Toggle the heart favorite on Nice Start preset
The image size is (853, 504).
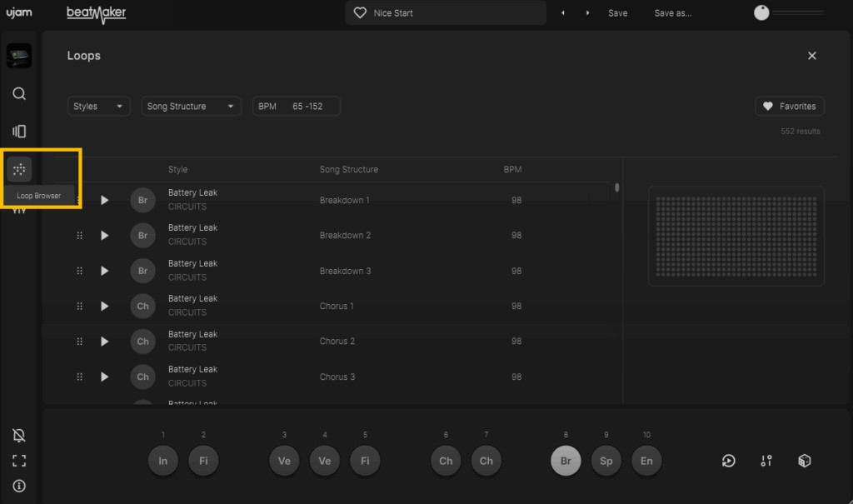click(x=360, y=13)
